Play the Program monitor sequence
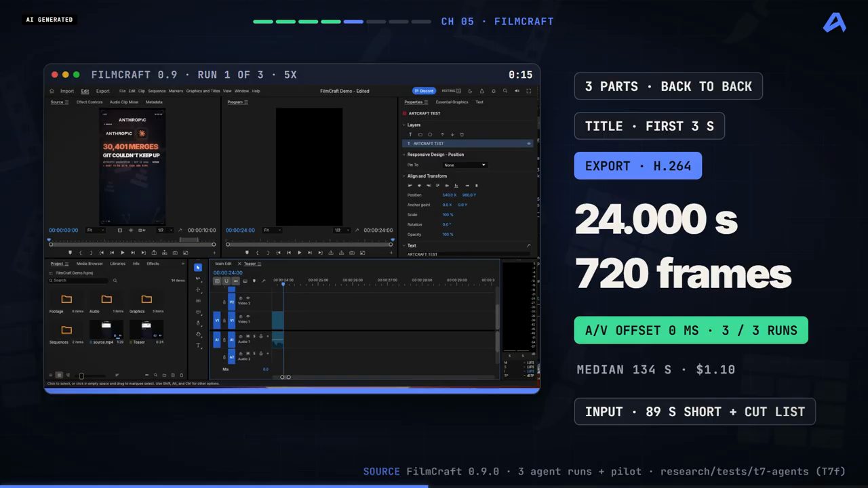Viewport: 868px width, 488px height. (299, 253)
